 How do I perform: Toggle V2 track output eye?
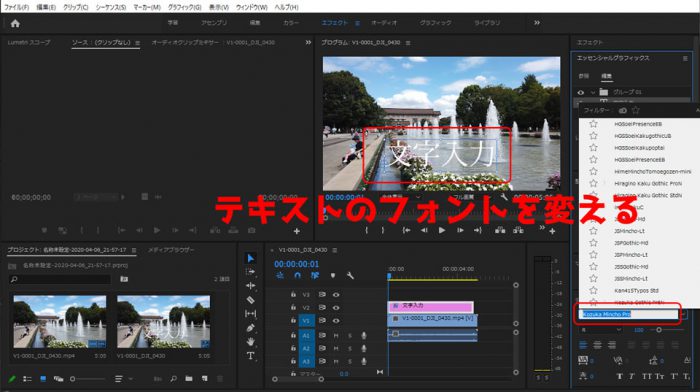(336, 308)
